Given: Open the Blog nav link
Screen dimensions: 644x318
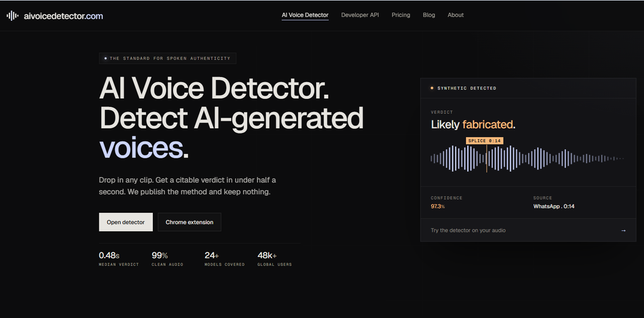Looking at the screenshot, I should coord(429,15).
